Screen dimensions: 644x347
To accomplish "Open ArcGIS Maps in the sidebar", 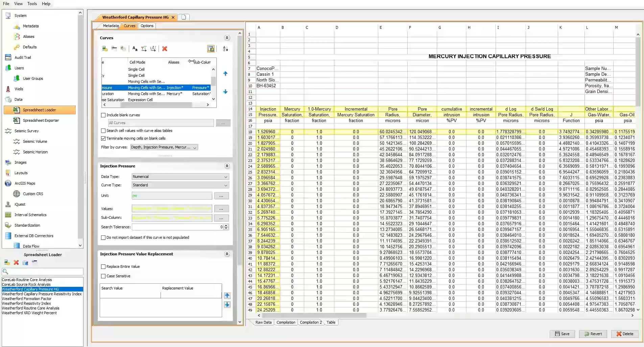I will [25, 183].
